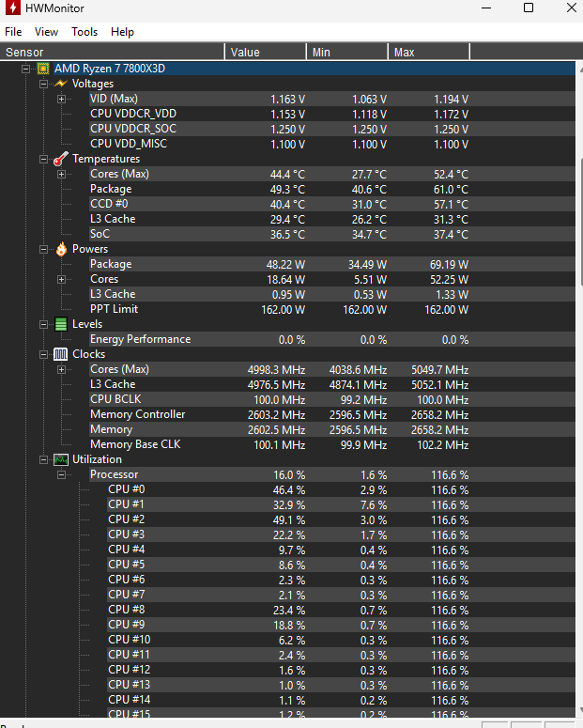The width and height of the screenshot is (583, 728).
Task: Click the scrollbar up arrow
Action: click(581, 69)
